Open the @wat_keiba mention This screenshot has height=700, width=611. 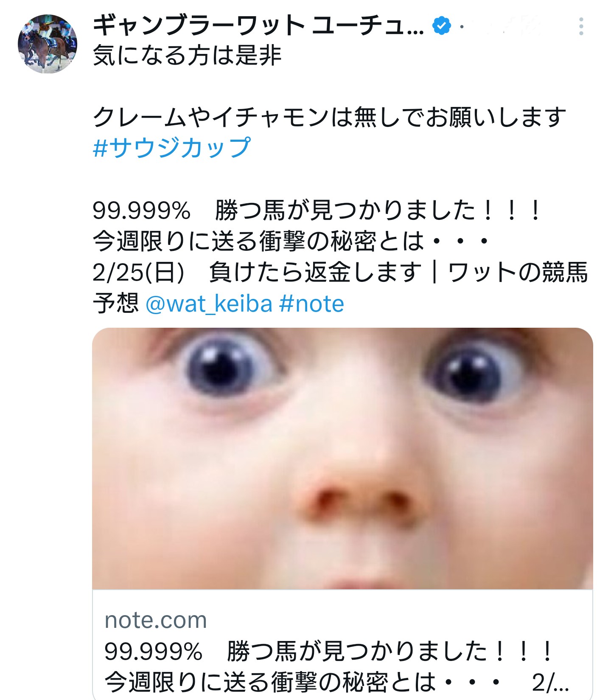pyautogui.click(x=209, y=304)
